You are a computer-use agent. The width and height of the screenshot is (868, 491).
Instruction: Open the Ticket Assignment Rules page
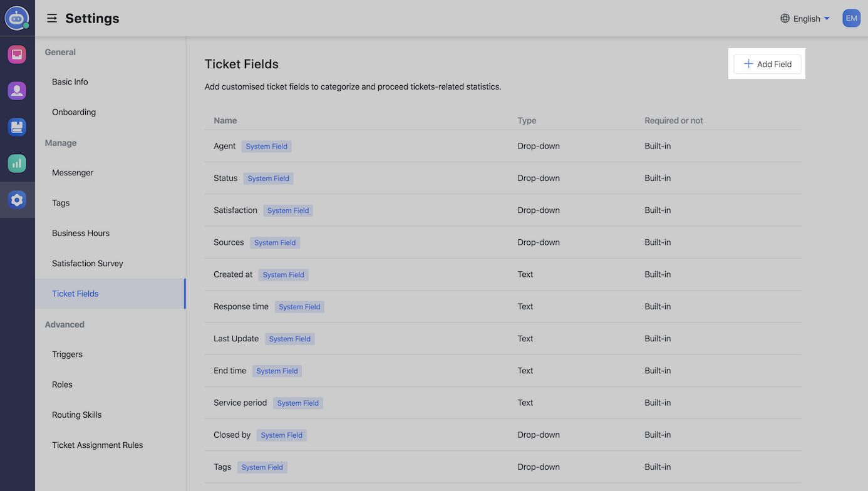coord(98,445)
